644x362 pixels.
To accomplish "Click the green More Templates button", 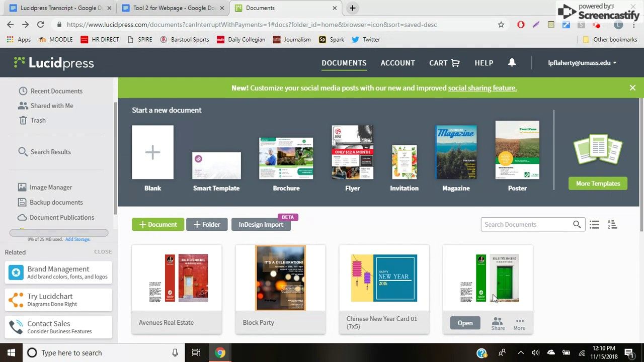I will (598, 184).
